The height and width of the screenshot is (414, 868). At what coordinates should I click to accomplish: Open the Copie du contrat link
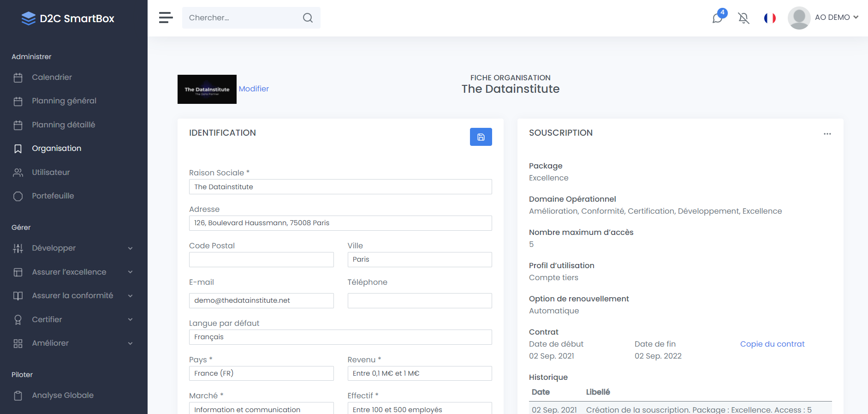772,344
